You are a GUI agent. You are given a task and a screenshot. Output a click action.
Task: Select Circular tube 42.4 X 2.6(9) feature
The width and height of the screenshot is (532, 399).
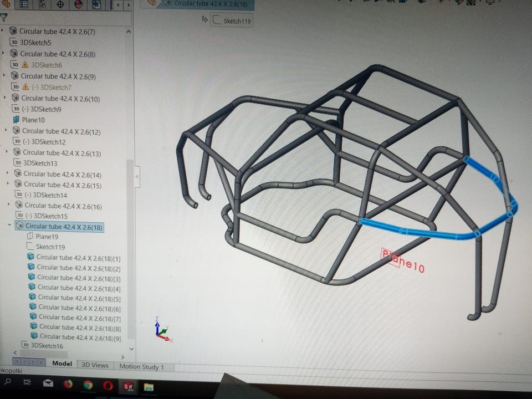click(x=58, y=76)
